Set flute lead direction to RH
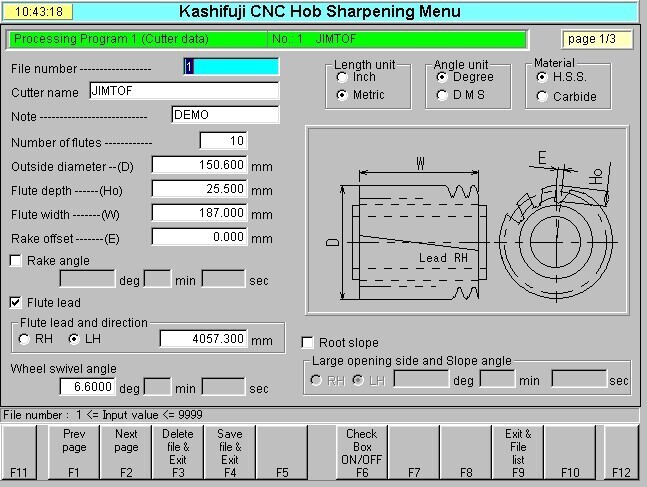 (24, 339)
